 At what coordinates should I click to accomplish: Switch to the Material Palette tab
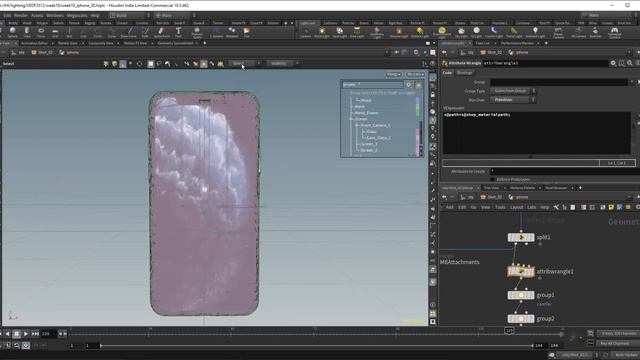click(522, 188)
